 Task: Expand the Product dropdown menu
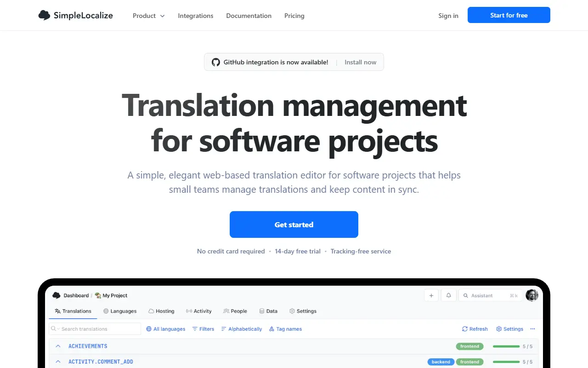149,16
